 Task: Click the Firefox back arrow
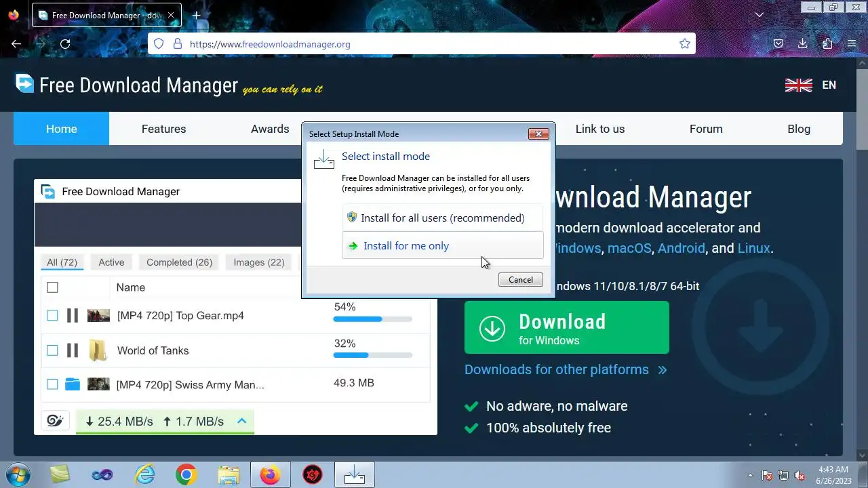(x=16, y=44)
